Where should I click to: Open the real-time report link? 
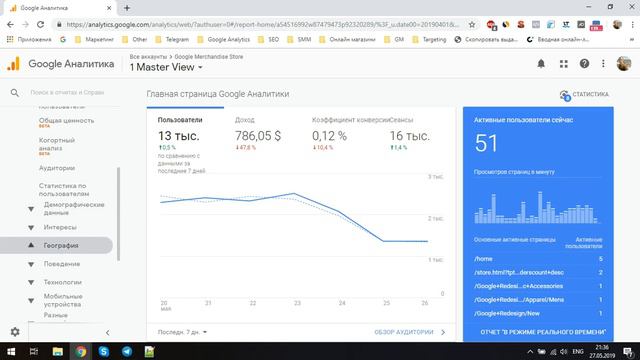tap(543, 332)
